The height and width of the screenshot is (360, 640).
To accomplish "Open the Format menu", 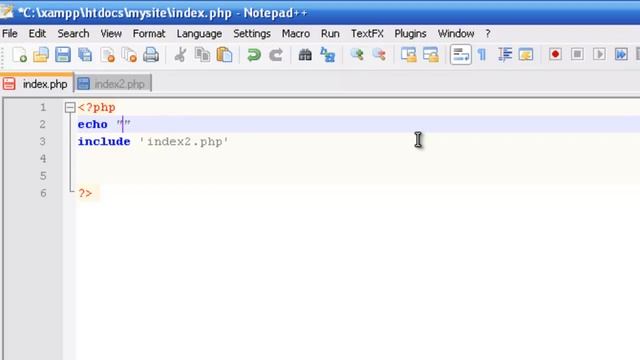I will [149, 33].
